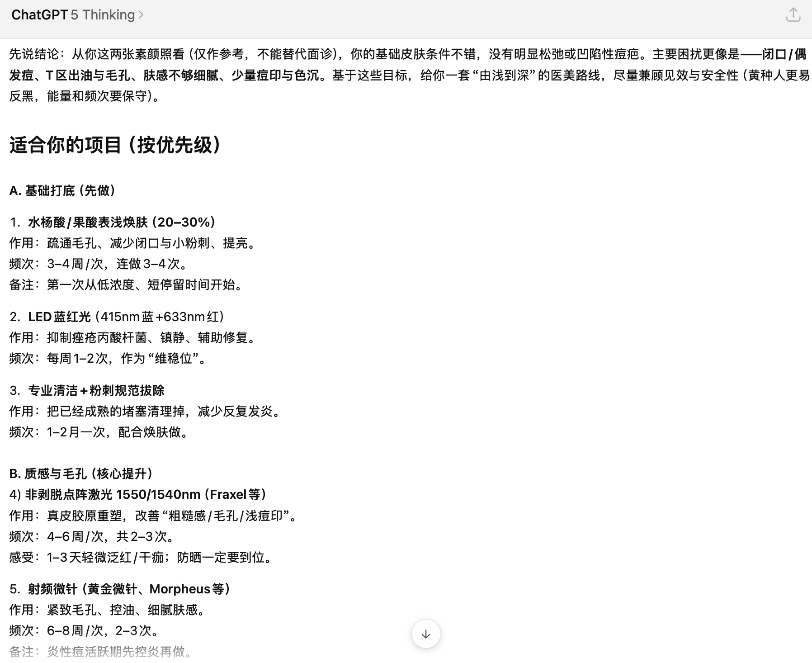
Task: Click the line 作用：疏通毛孔、减少闭口与小粉刺、提亮。
Action: [x=134, y=243]
